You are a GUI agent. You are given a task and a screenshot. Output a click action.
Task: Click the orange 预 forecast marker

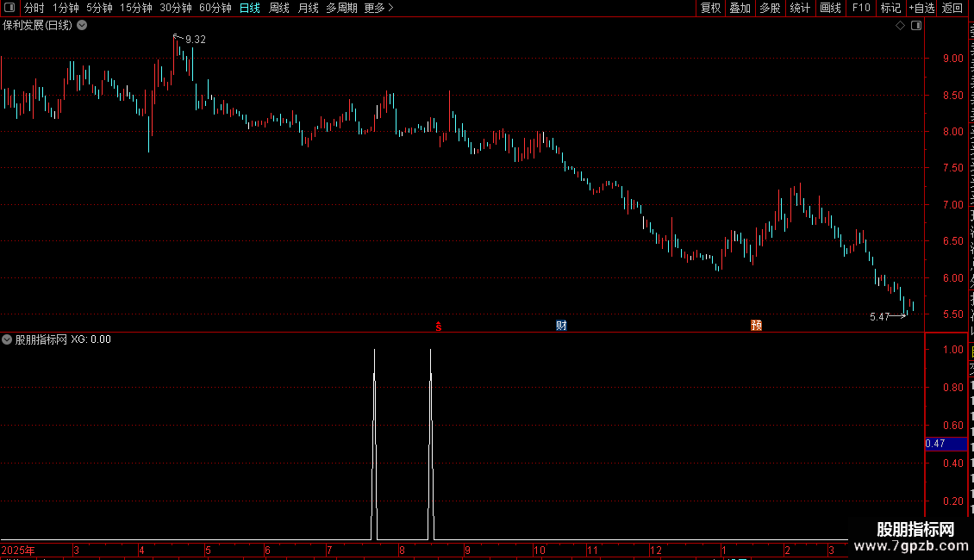(756, 326)
